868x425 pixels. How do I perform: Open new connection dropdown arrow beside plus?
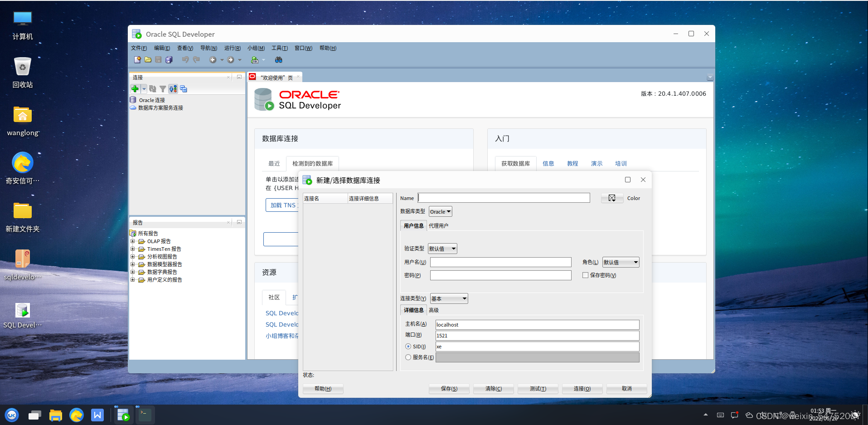144,89
